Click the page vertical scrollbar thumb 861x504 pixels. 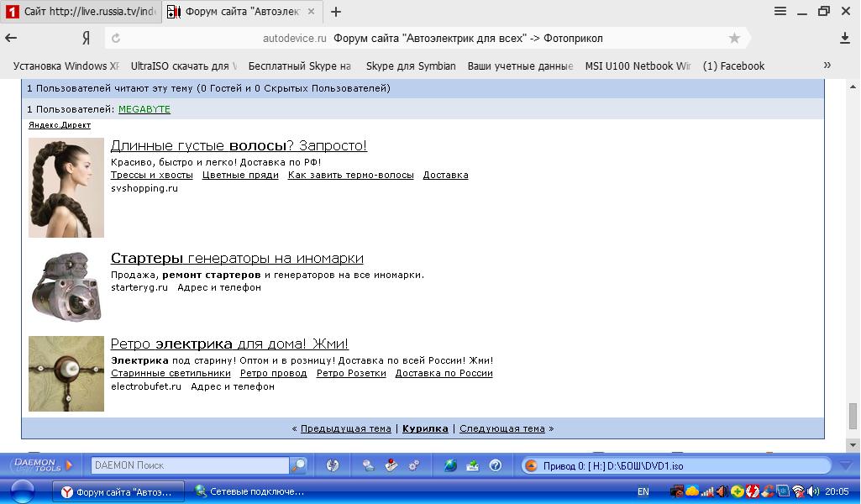tap(853, 416)
